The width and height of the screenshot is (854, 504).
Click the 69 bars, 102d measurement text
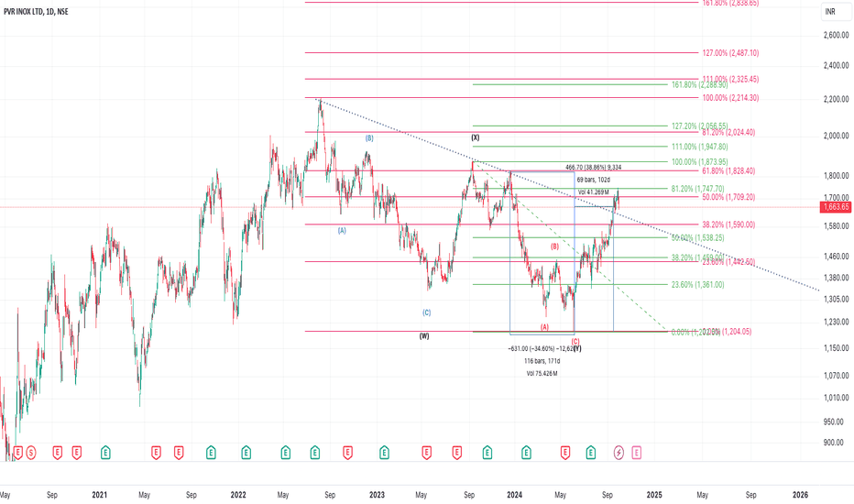(x=593, y=180)
